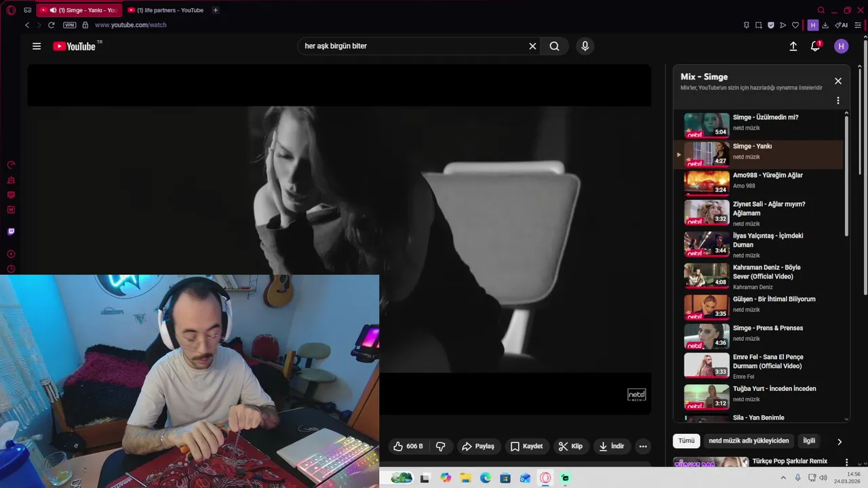
Task: Open the YouTube hamburger guide menu
Action: click(37, 46)
